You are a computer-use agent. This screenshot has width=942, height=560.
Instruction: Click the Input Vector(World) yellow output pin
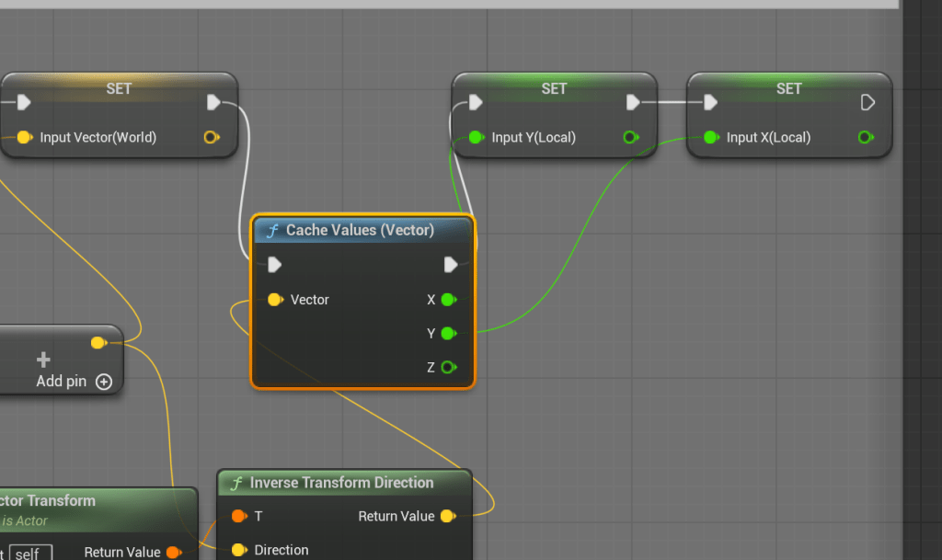click(211, 137)
